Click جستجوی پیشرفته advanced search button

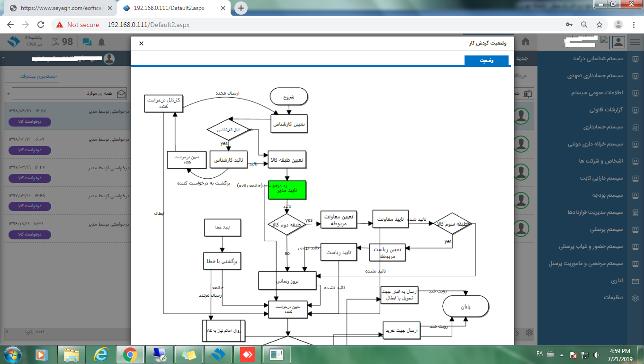[32, 76]
